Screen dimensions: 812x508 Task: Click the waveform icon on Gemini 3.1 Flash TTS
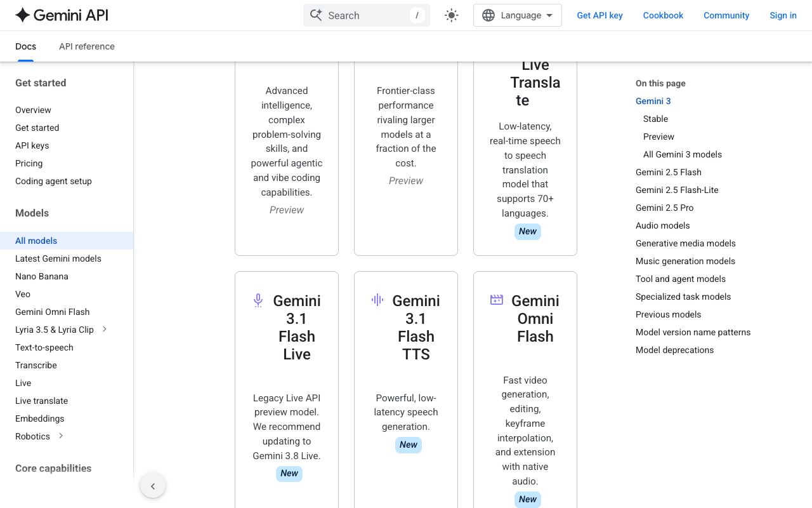pos(377,300)
